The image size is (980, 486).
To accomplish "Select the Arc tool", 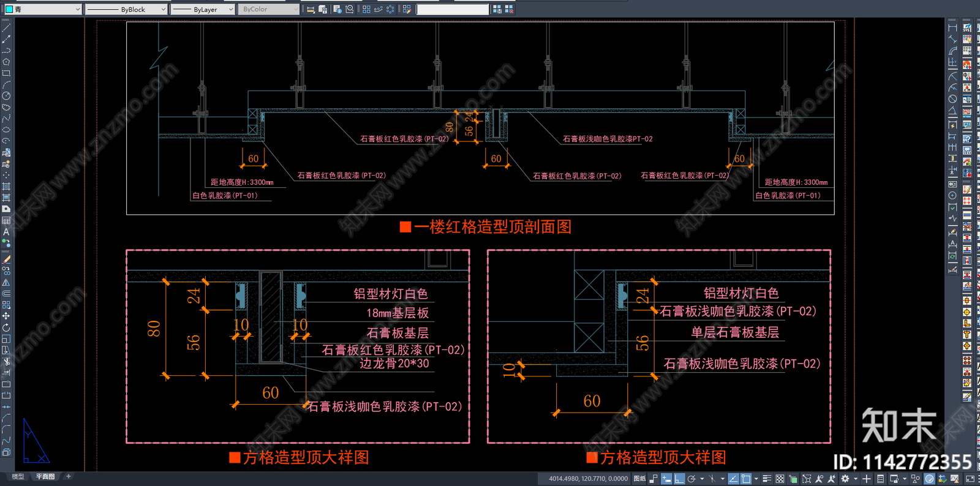I will point(6,84).
